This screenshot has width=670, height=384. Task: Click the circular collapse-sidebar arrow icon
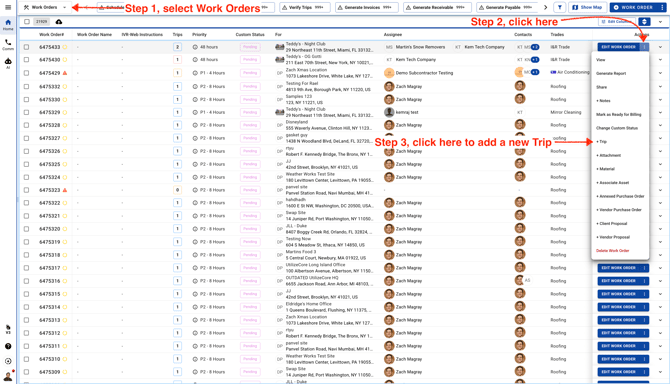coord(8,361)
